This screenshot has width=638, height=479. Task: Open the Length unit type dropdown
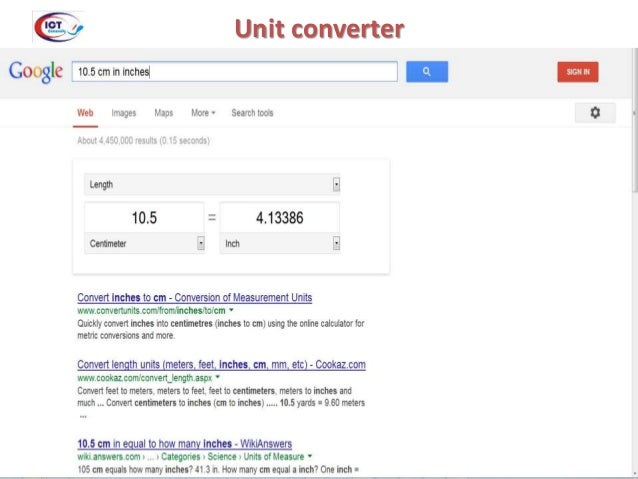click(x=212, y=184)
